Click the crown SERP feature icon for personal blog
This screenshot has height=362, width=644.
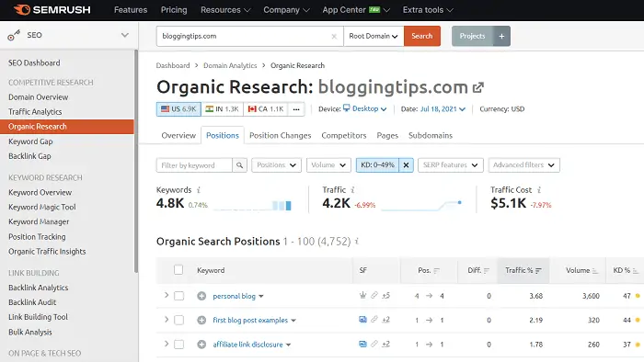tap(362, 295)
